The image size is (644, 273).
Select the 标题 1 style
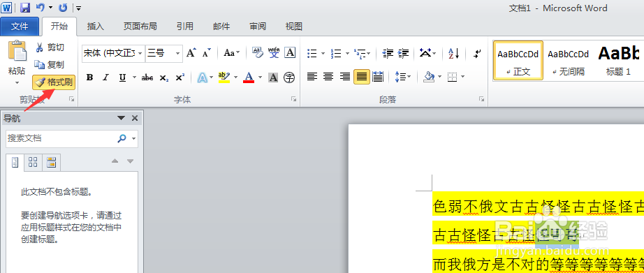pos(619,60)
